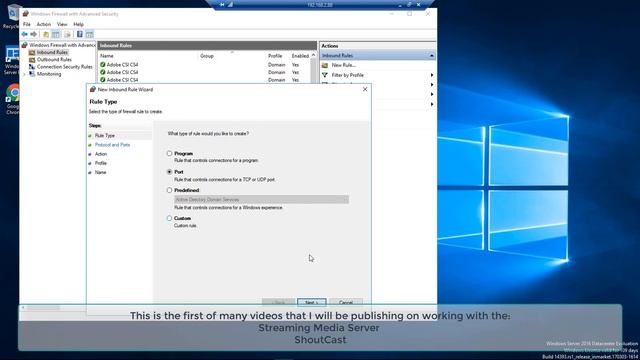Click the Back arrow in the firewall toolbar
The width and height of the screenshot is (640, 360).
[24, 34]
